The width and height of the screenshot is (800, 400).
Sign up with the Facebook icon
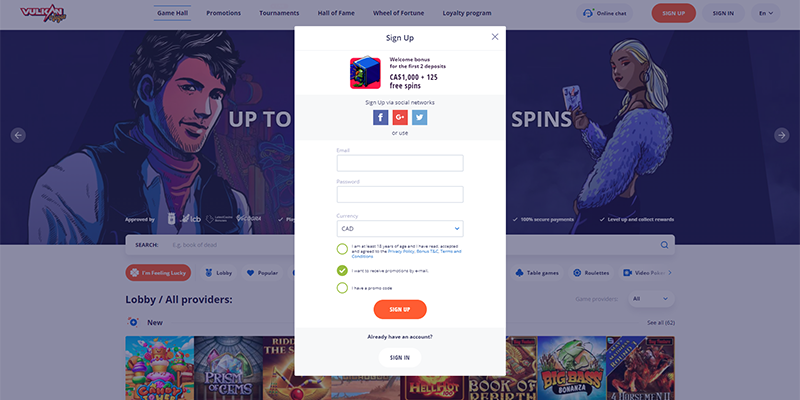click(381, 117)
